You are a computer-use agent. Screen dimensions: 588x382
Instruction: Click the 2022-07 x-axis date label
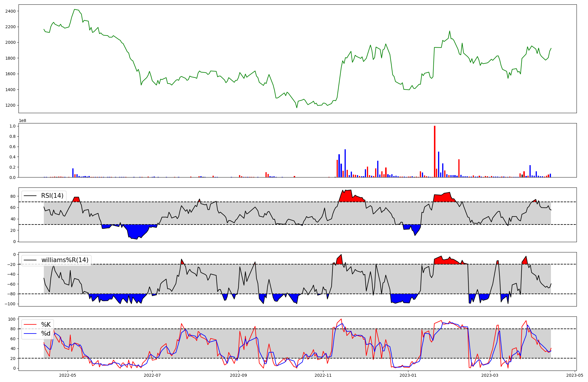tap(153, 375)
